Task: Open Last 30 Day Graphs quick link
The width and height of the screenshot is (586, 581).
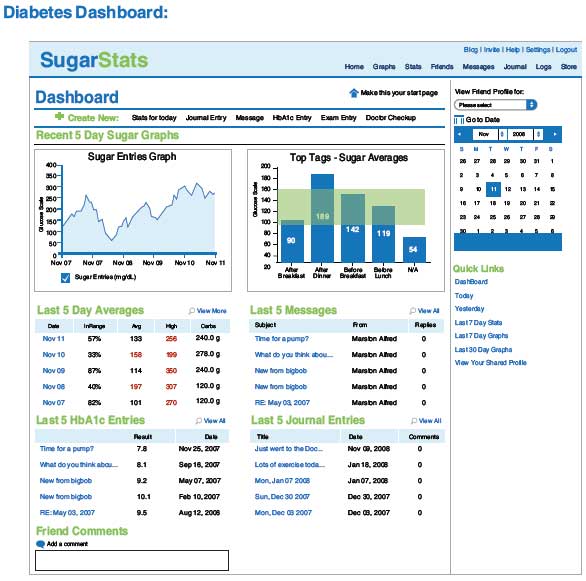Action: click(x=483, y=350)
